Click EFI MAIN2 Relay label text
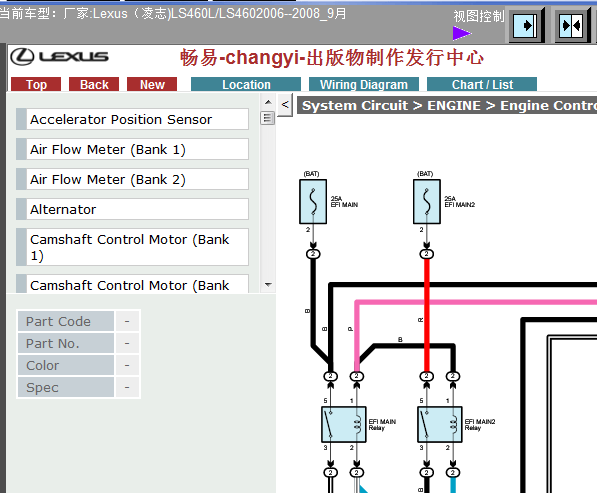 (x=480, y=424)
